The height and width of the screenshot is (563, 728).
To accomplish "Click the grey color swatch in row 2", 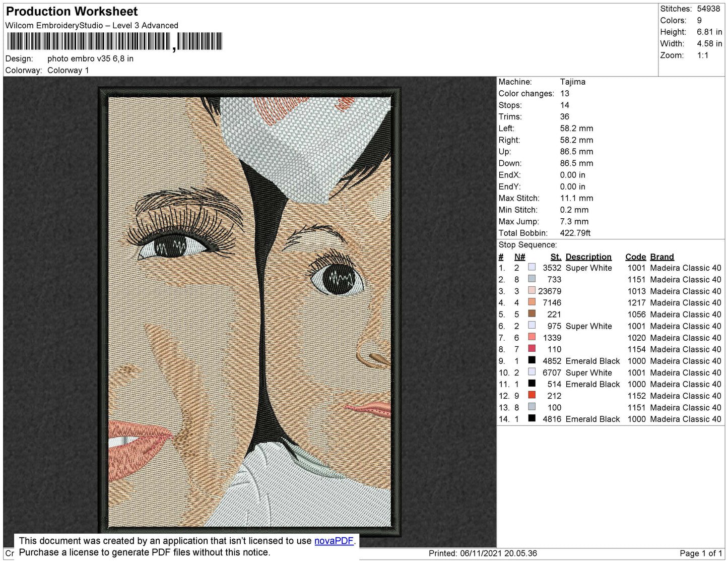I will pyautogui.click(x=532, y=279).
